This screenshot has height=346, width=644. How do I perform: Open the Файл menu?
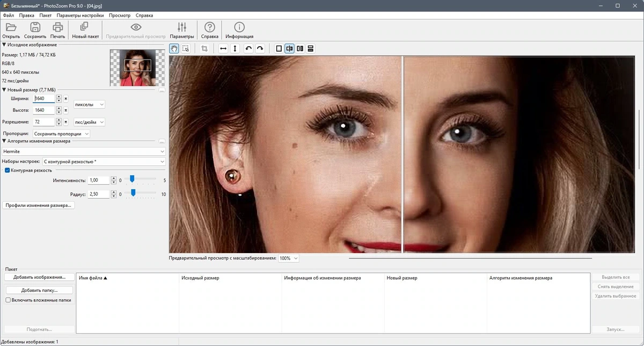(8, 16)
